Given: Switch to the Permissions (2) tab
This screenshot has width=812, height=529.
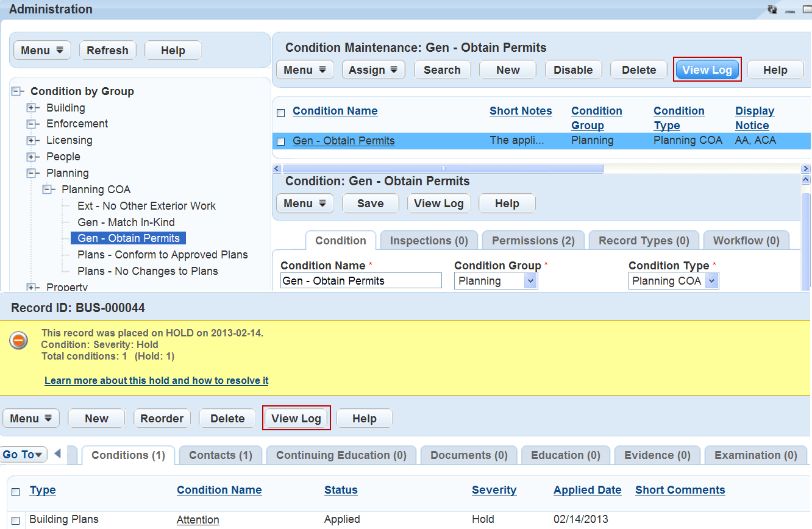Looking at the screenshot, I should pyautogui.click(x=533, y=241).
